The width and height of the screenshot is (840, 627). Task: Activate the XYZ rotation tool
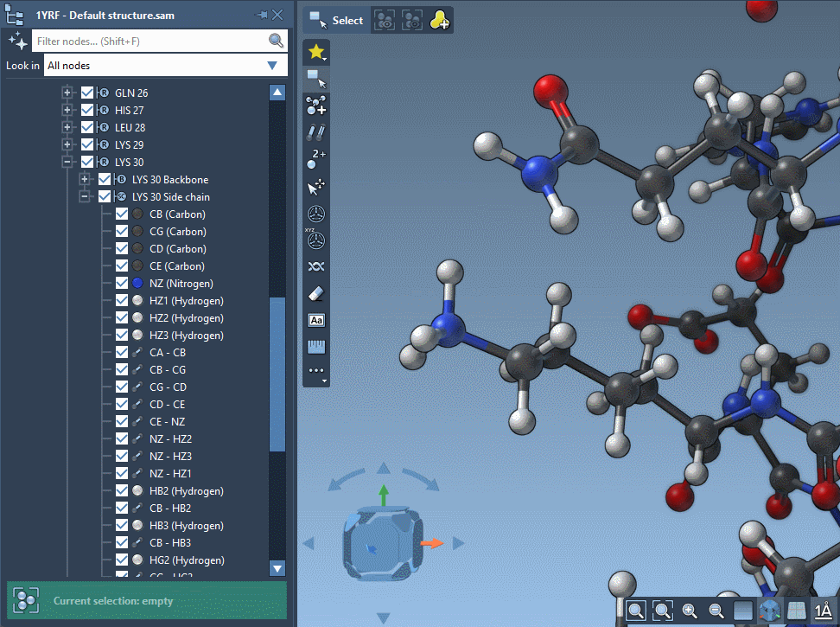pyautogui.click(x=315, y=240)
